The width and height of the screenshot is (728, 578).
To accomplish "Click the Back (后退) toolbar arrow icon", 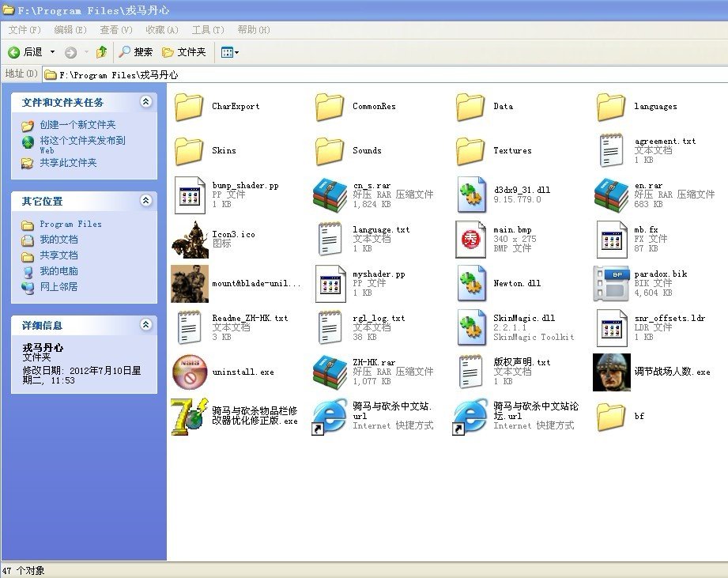I will (x=14, y=52).
